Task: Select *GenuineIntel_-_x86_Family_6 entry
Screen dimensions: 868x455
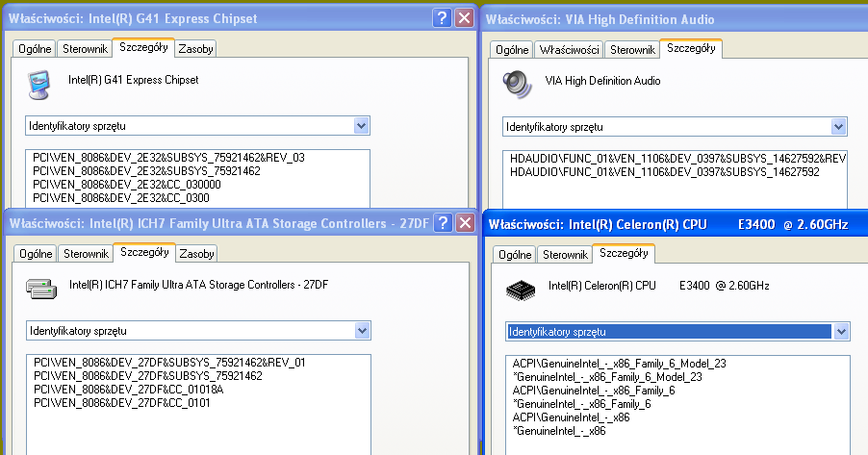Action: [581, 403]
